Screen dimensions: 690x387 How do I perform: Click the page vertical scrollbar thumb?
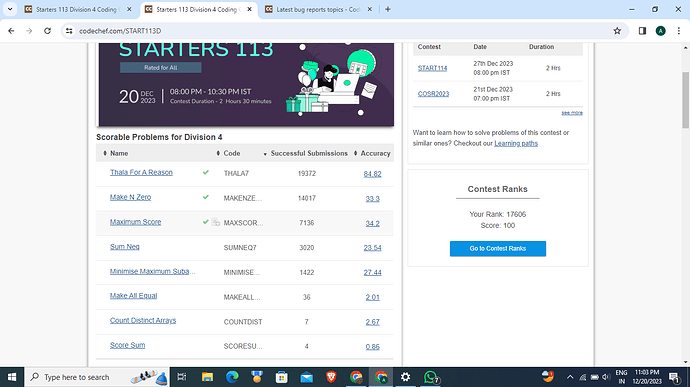[x=685, y=100]
